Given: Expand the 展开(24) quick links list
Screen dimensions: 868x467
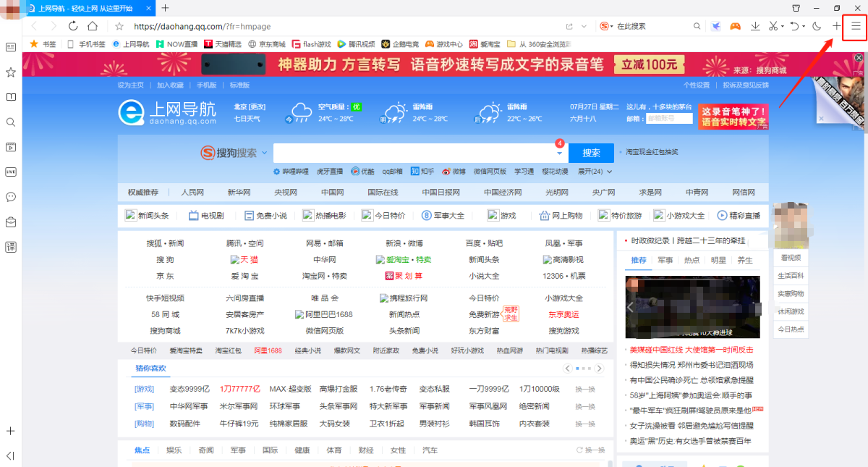Looking at the screenshot, I should click(595, 172).
